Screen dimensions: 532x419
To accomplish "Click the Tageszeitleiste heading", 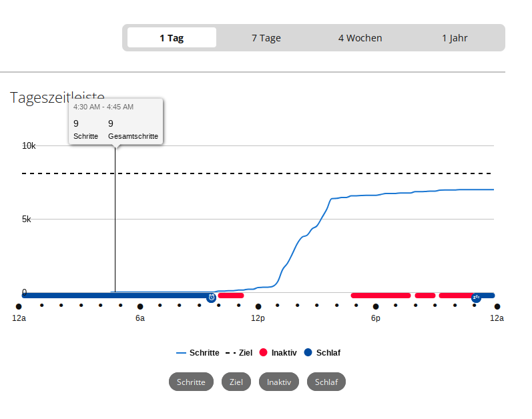I will (57, 97).
